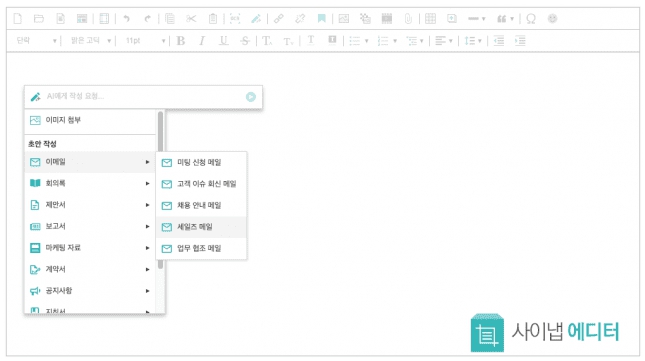Apply bold formatting
The height and width of the screenshot is (361, 645).
(x=181, y=41)
